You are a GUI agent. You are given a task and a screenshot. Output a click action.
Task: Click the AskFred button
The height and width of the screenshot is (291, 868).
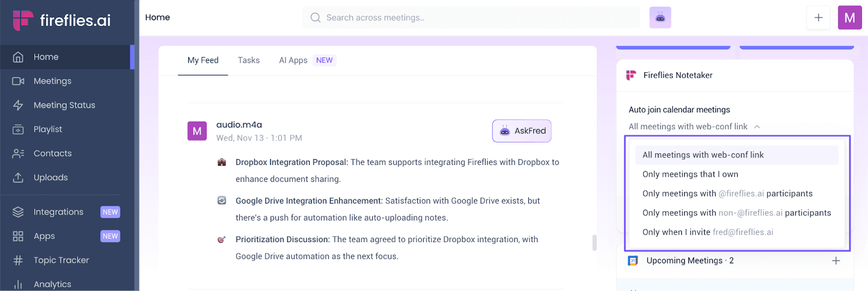click(522, 131)
